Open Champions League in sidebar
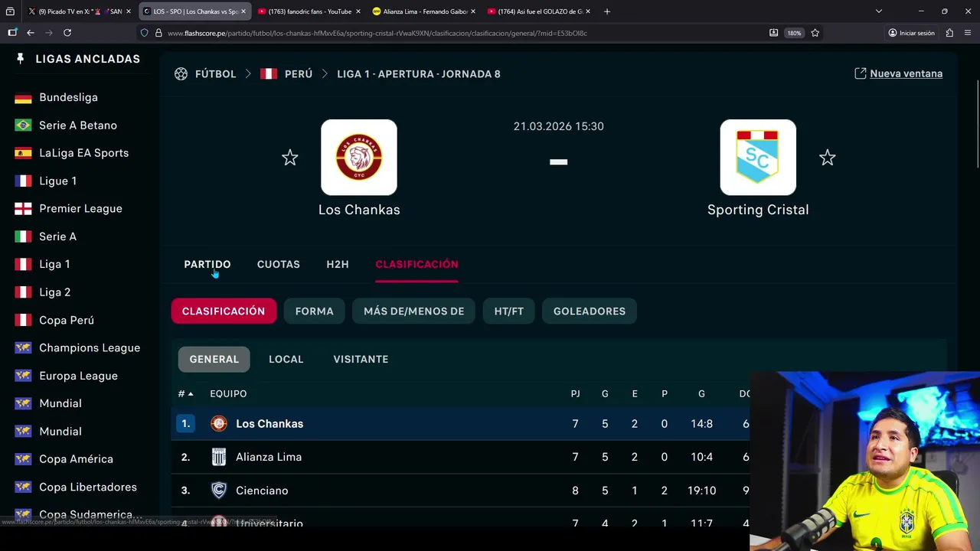The width and height of the screenshot is (980, 551). click(x=90, y=348)
